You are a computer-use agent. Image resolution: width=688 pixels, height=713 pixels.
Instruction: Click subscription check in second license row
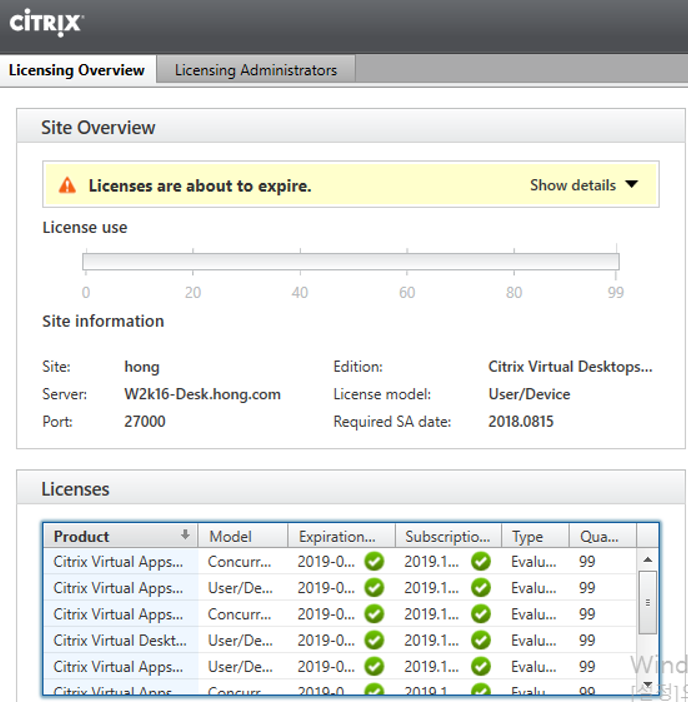(x=481, y=587)
